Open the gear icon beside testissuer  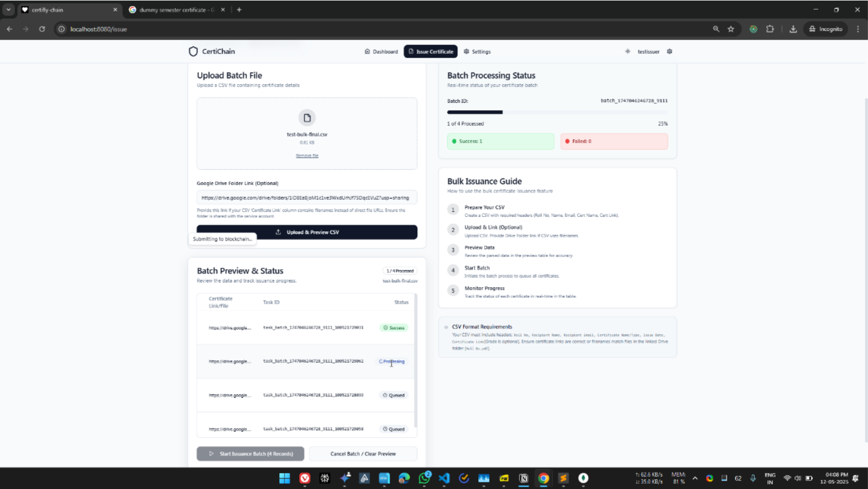click(669, 52)
